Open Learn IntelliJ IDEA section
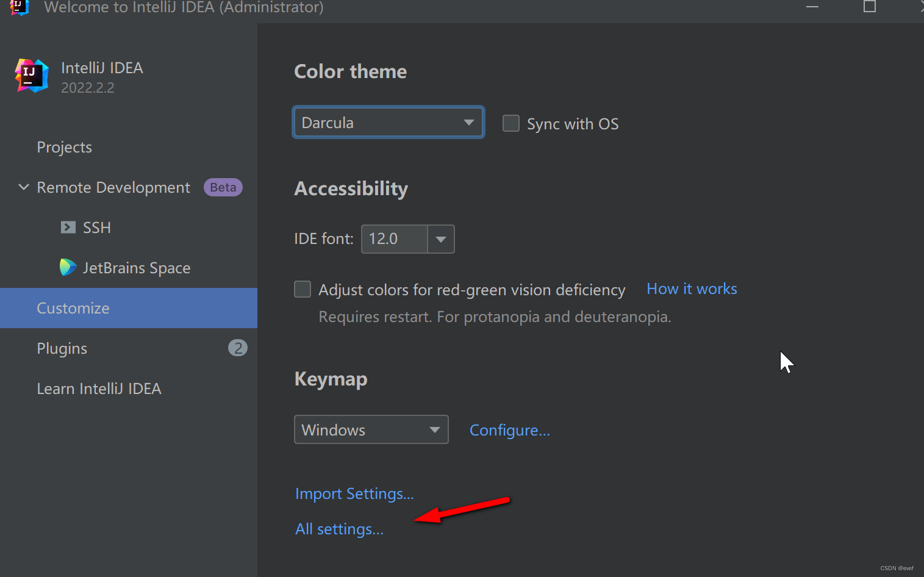 point(99,389)
